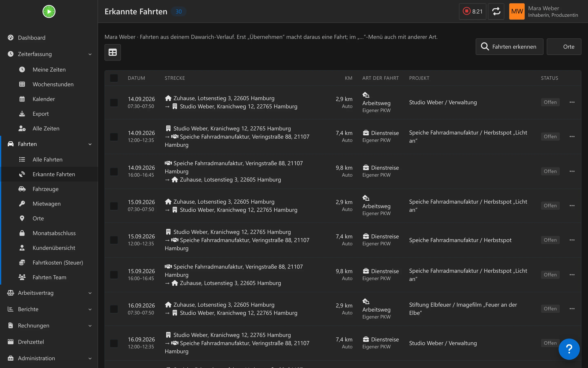
Task: Click project Stiftung Elbfeuer / Imagefilm text
Action: [463, 309]
